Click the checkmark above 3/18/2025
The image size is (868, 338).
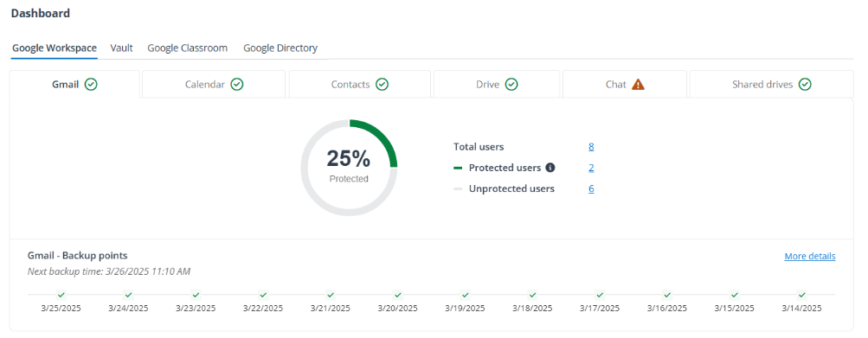532,295
